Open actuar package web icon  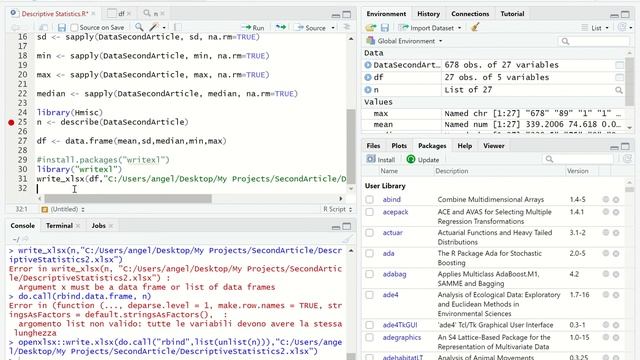[x=606, y=233]
